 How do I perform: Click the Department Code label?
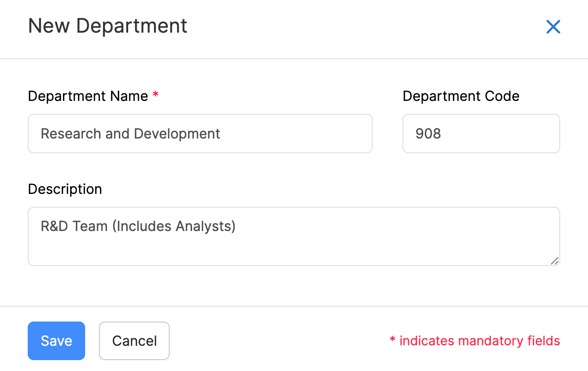[461, 96]
